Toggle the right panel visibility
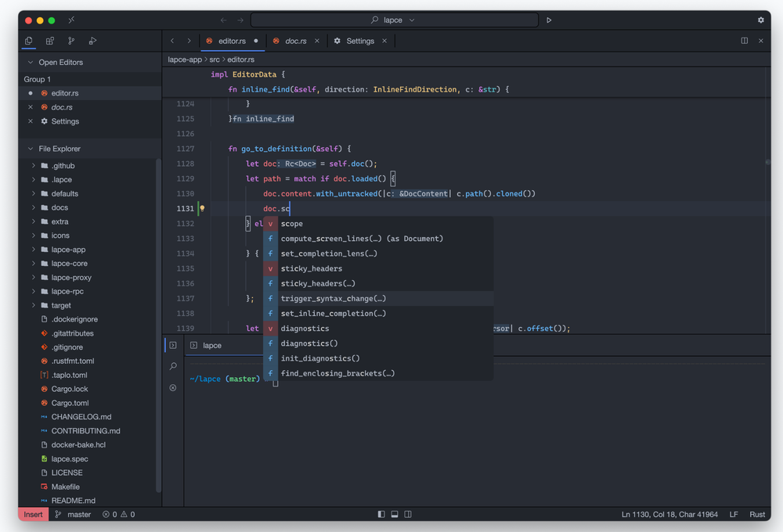 408,514
